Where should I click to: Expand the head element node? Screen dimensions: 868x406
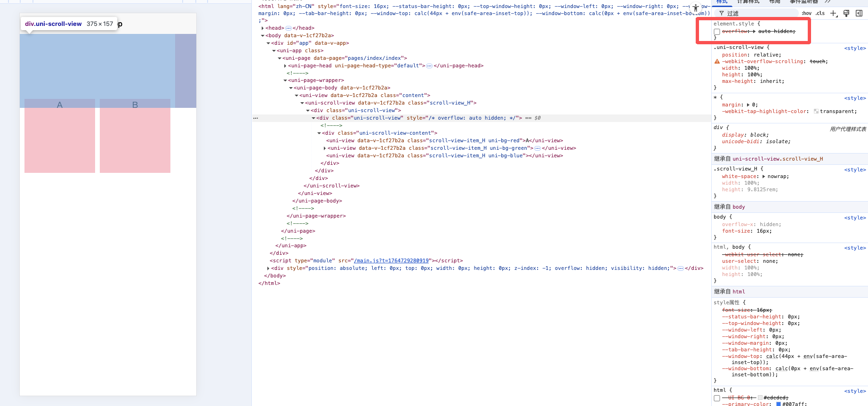point(263,28)
